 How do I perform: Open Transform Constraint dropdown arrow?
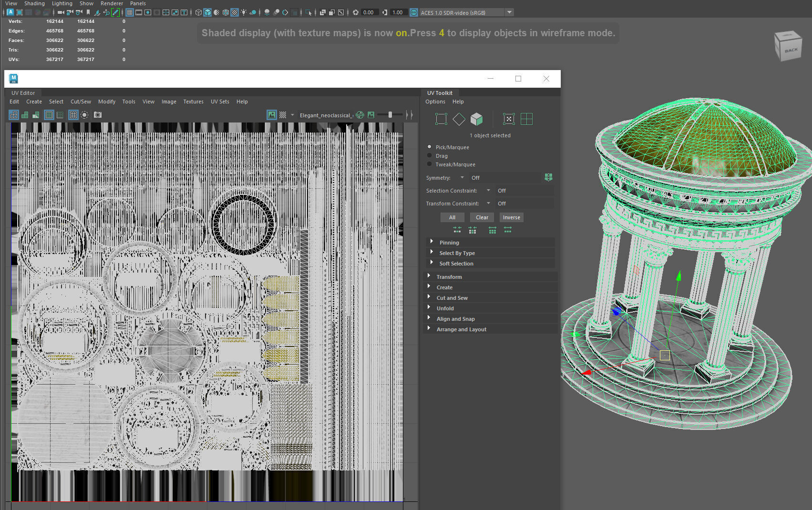[488, 204]
